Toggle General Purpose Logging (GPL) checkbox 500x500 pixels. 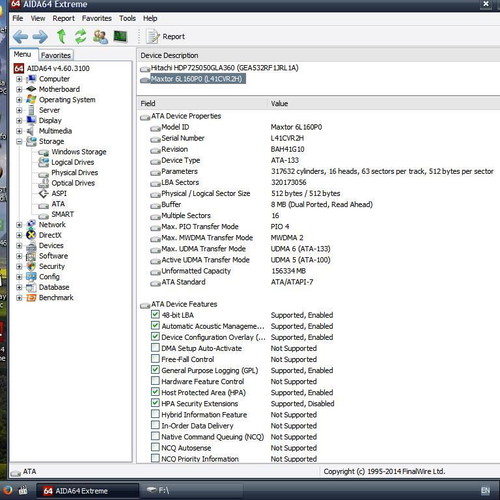click(155, 370)
